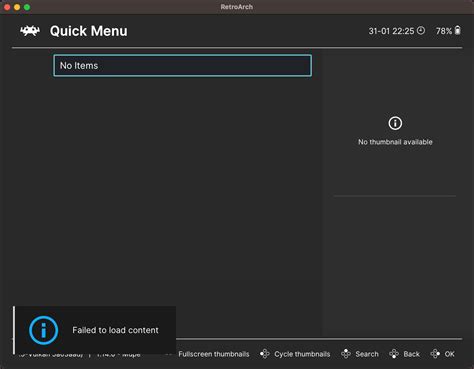Select the No Items entry

(x=183, y=66)
